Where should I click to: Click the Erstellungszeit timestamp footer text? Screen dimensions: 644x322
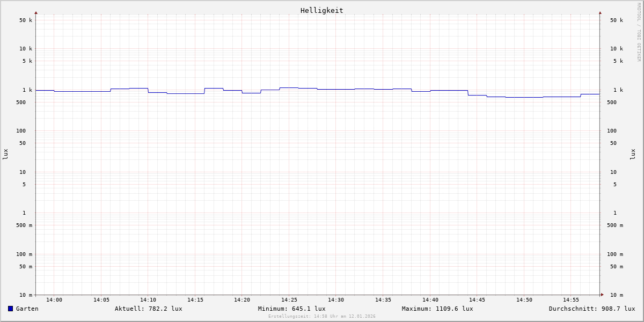(322, 317)
